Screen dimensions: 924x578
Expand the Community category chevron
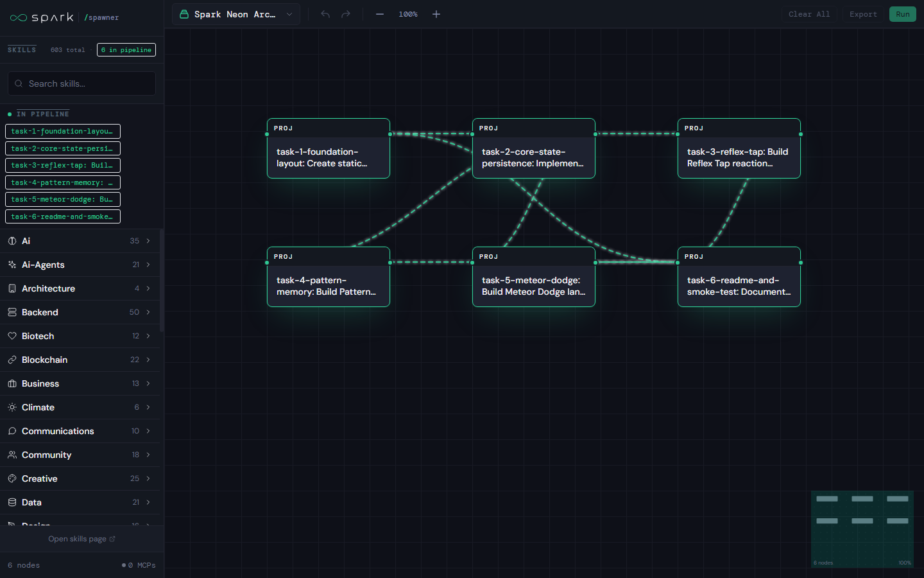[148, 455]
